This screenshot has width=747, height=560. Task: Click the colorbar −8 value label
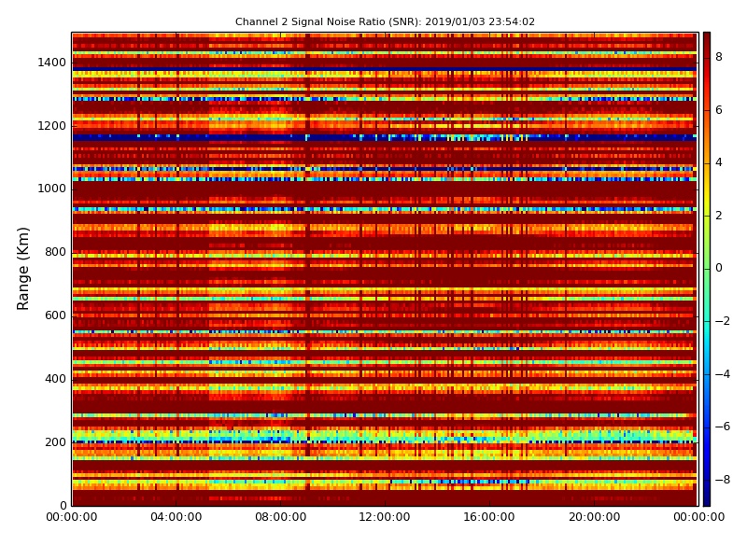click(x=723, y=480)
